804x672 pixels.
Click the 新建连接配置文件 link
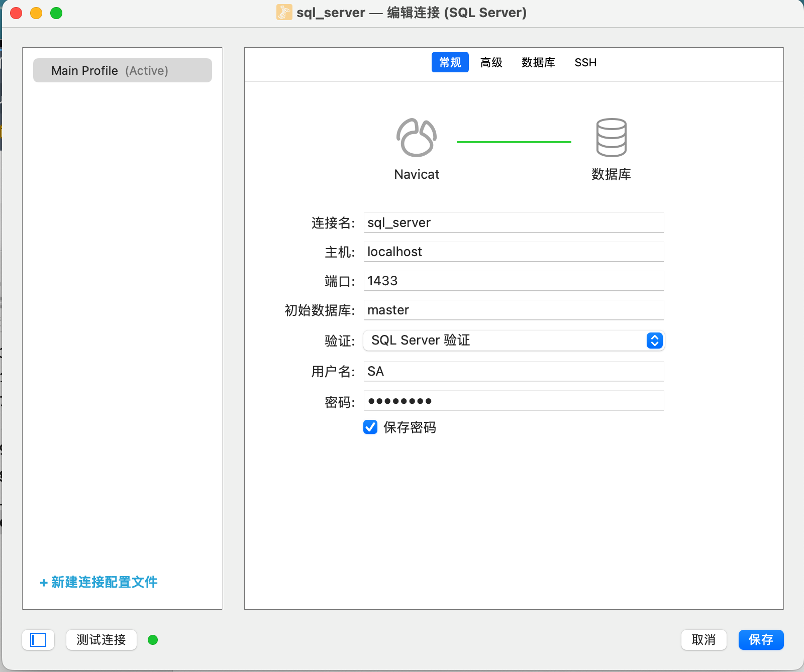pyautogui.click(x=98, y=582)
